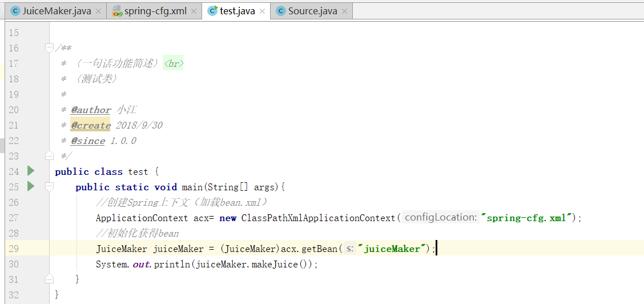Open the spring-cfg.xml tab

[x=154, y=11]
